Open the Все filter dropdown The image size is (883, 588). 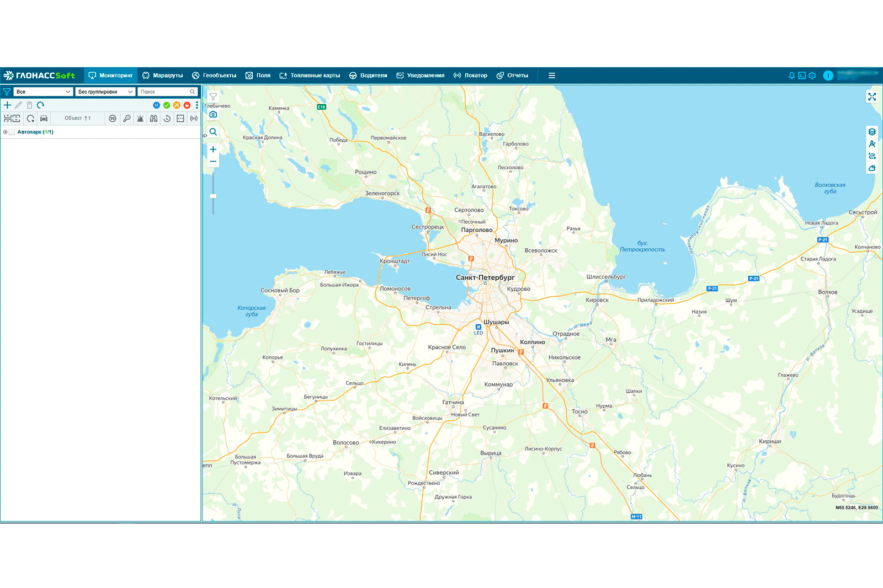point(43,92)
